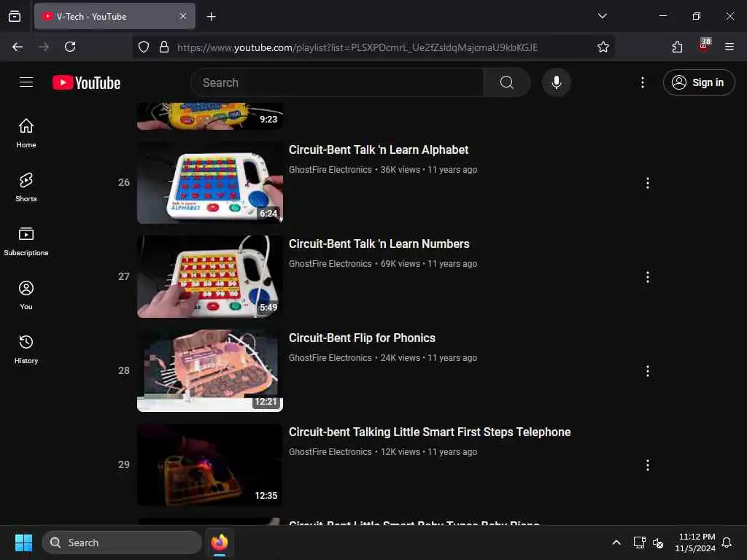Open notifications bell in system tray

click(727, 542)
